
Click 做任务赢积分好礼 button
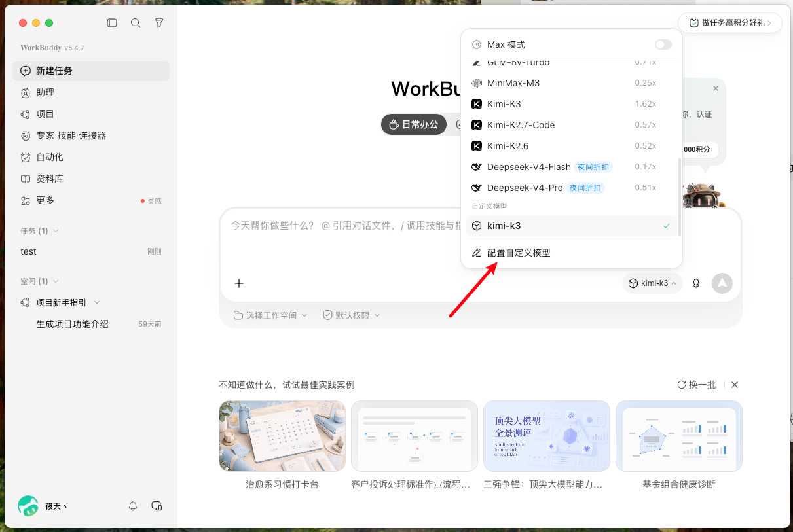pyautogui.click(x=730, y=23)
